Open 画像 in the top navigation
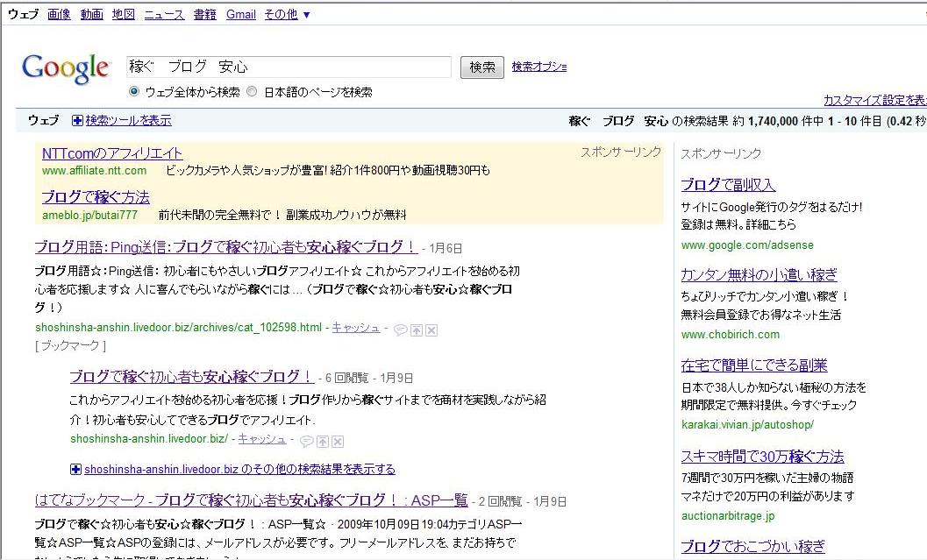927x560 pixels. point(59,14)
